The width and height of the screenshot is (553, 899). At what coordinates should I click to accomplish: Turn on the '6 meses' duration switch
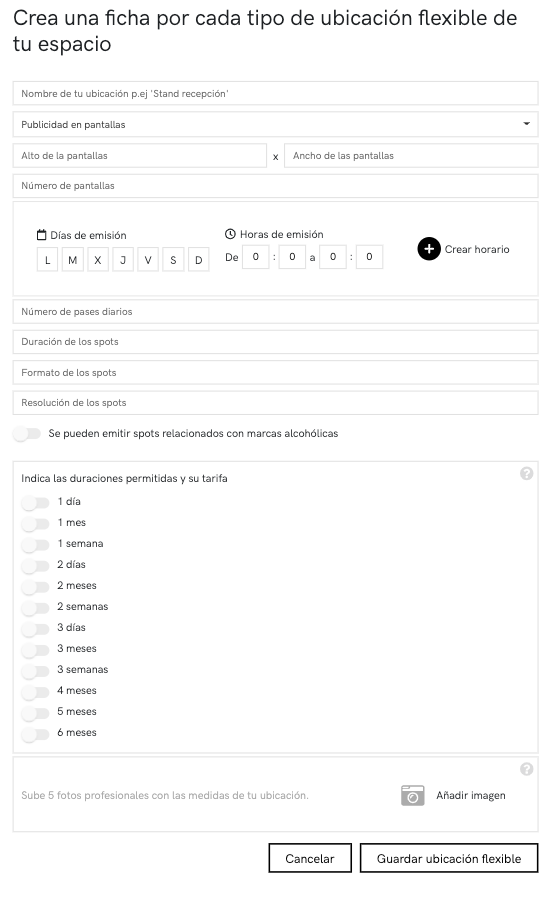pyautogui.click(x=36, y=734)
